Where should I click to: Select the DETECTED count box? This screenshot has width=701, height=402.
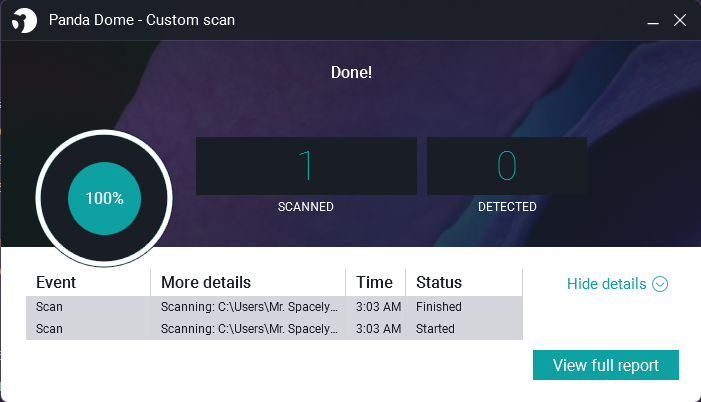507,166
